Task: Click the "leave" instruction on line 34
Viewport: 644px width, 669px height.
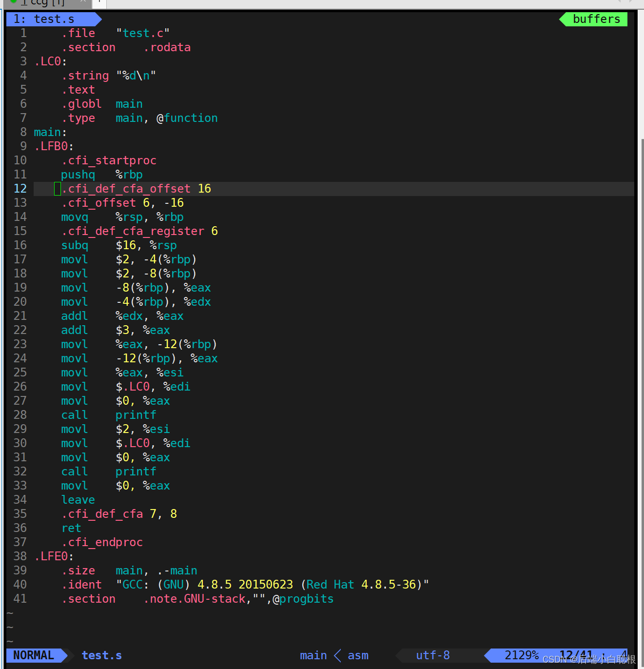Action: point(78,500)
